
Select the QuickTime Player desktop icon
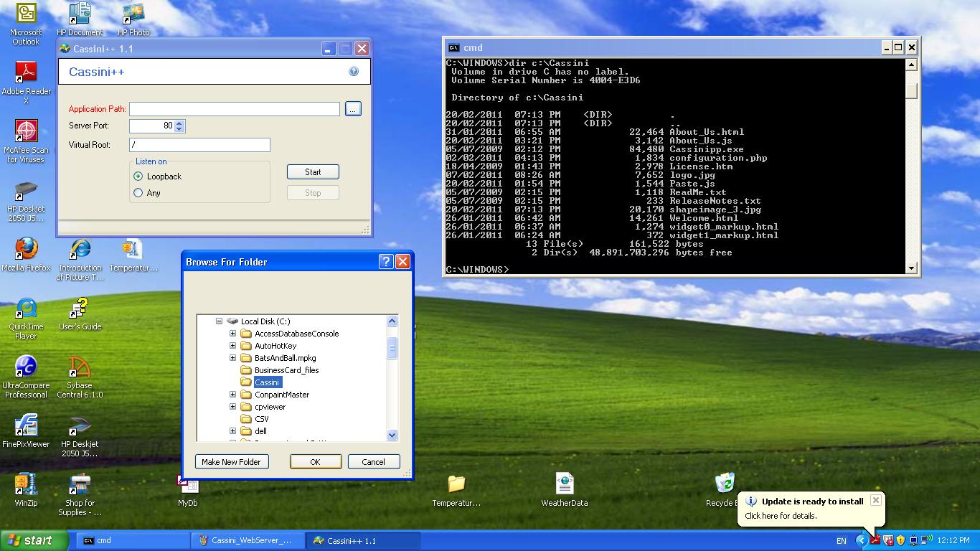tap(27, 309)
